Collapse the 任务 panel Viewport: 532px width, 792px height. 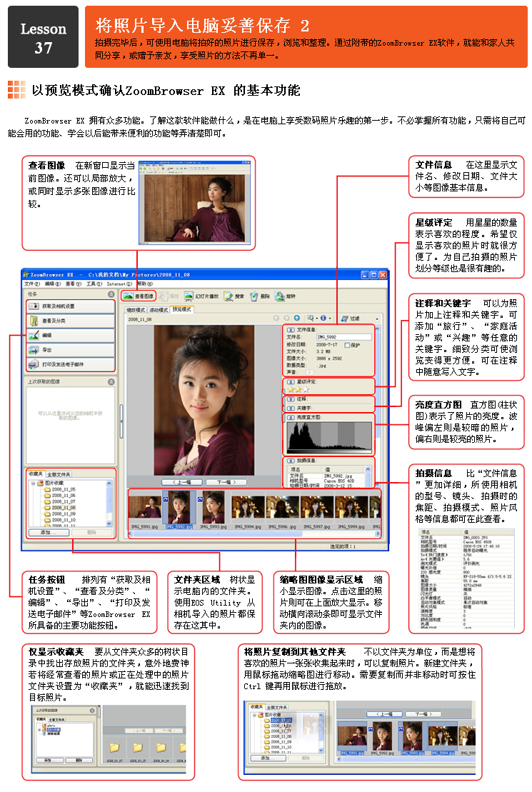click(x=111, y=294)
